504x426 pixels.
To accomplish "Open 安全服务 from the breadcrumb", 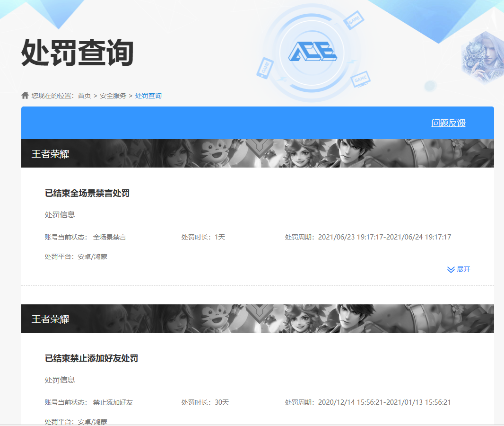I will point(113,96).
